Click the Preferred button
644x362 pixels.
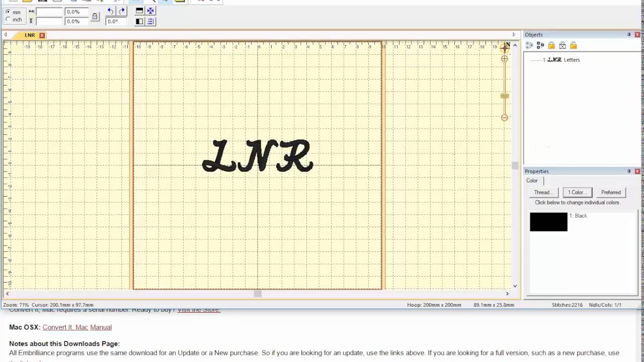tap(611, 193)
